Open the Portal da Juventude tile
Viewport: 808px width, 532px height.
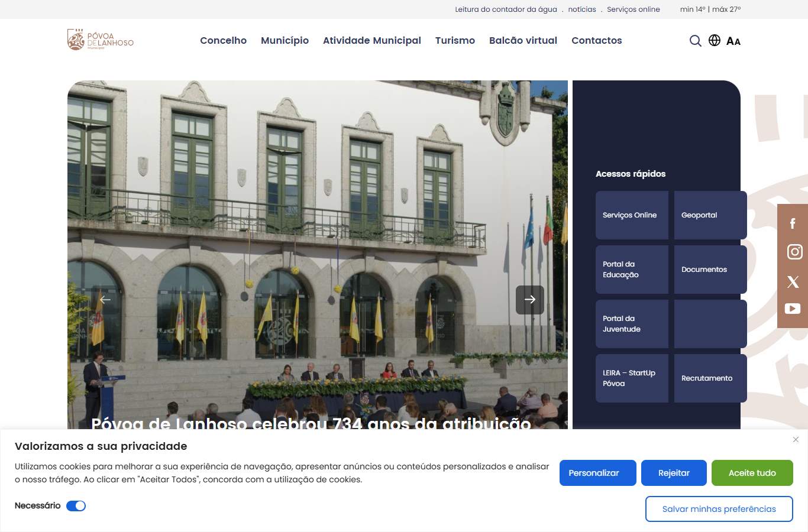pyautogui.click(x=632, y=324)
